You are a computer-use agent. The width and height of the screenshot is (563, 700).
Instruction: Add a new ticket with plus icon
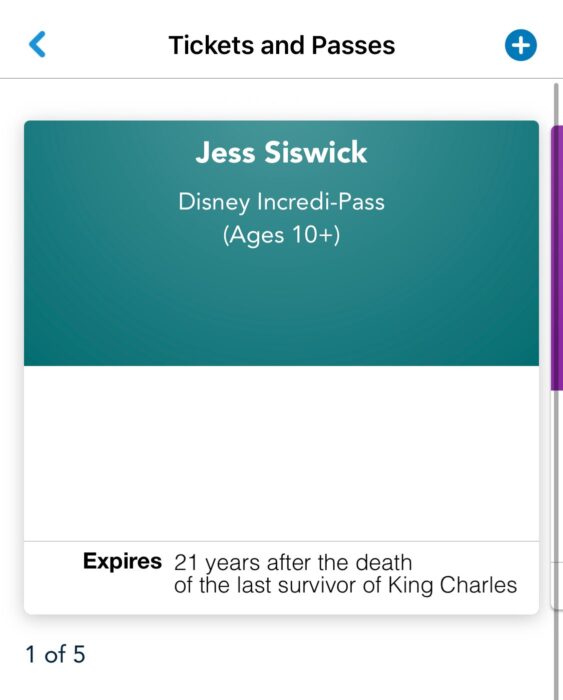click(521, 45)
